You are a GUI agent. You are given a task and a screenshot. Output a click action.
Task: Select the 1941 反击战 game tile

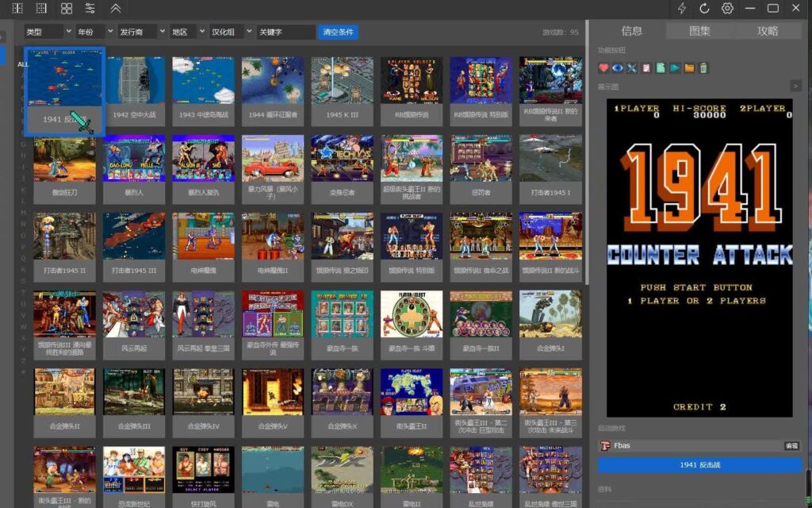(65, 91)
